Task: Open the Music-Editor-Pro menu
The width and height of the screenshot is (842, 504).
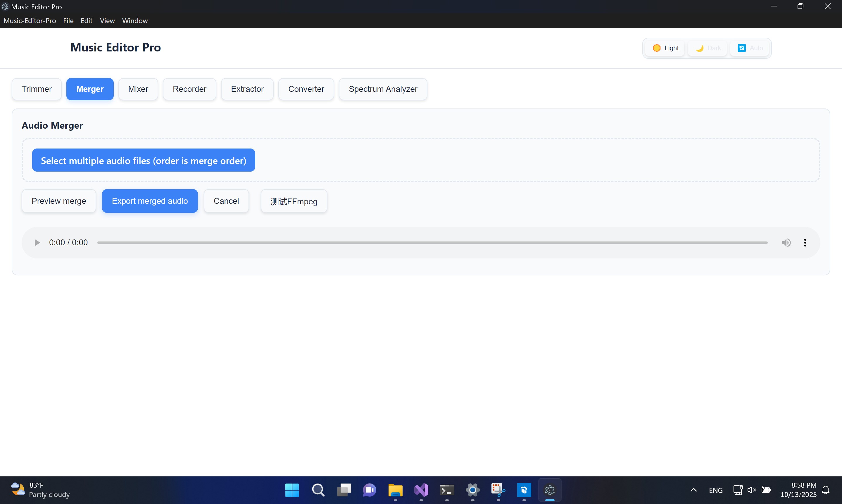Action: (30, 21)
